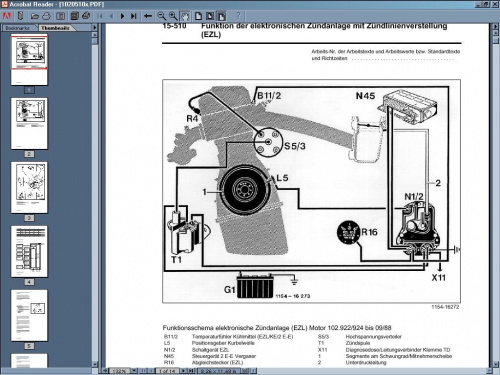
Task: Open page 4 thumbnail
Action: pyautogui.click(x=29, y=251)
